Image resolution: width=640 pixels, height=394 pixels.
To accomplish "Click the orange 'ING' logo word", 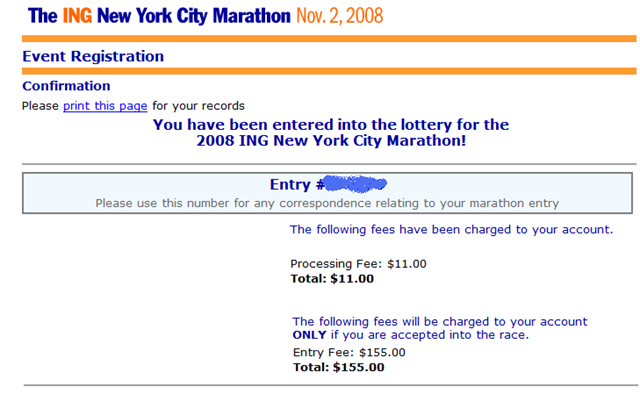I will point(77,16).
